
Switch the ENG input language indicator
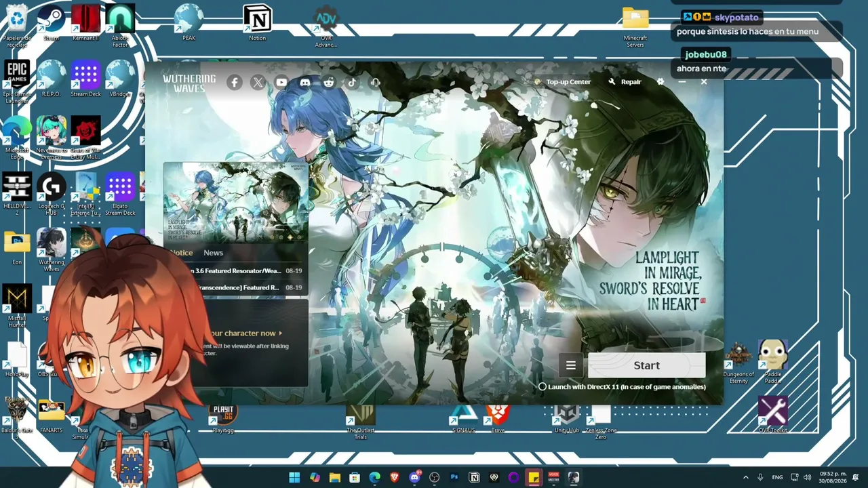[777, 478]
